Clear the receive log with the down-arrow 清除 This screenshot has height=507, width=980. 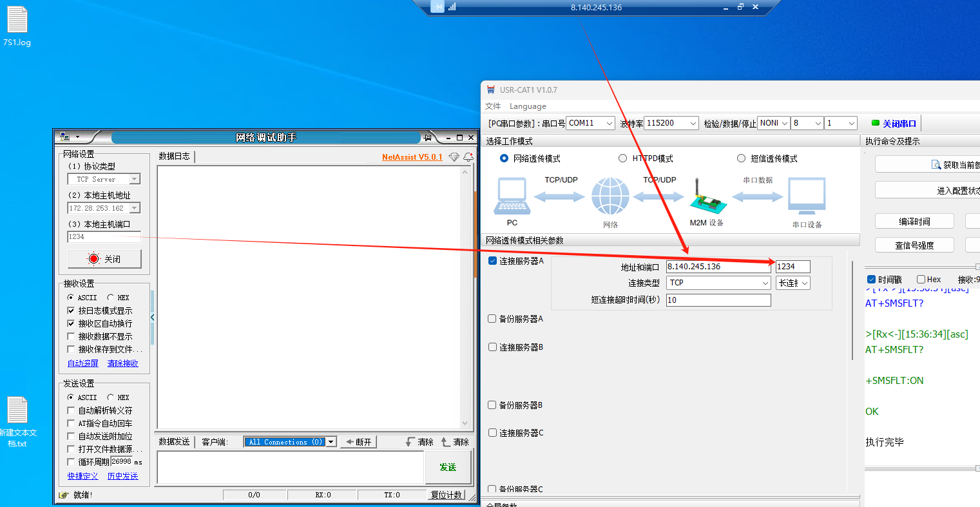(419, 442)
